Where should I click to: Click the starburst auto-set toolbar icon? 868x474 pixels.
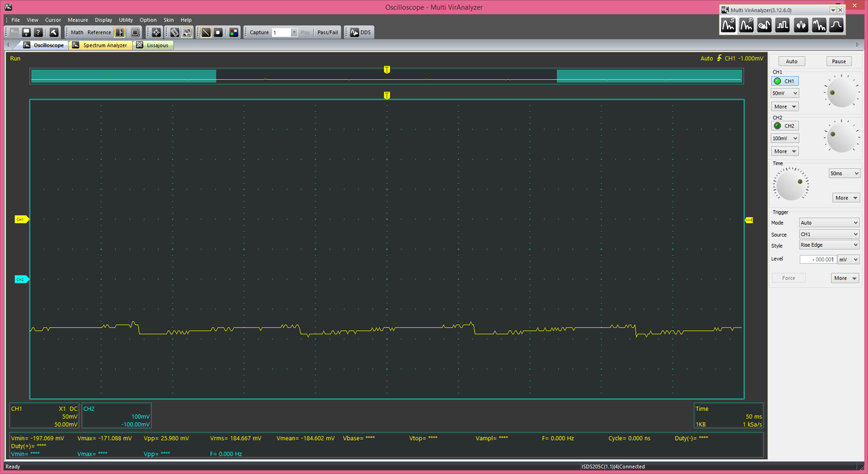click(156, 32)
